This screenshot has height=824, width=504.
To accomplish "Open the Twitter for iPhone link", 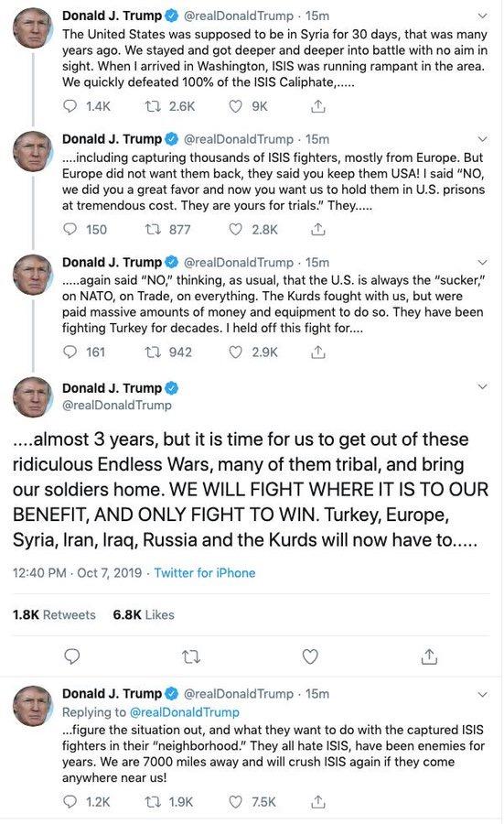I will (x=205, y=573).
